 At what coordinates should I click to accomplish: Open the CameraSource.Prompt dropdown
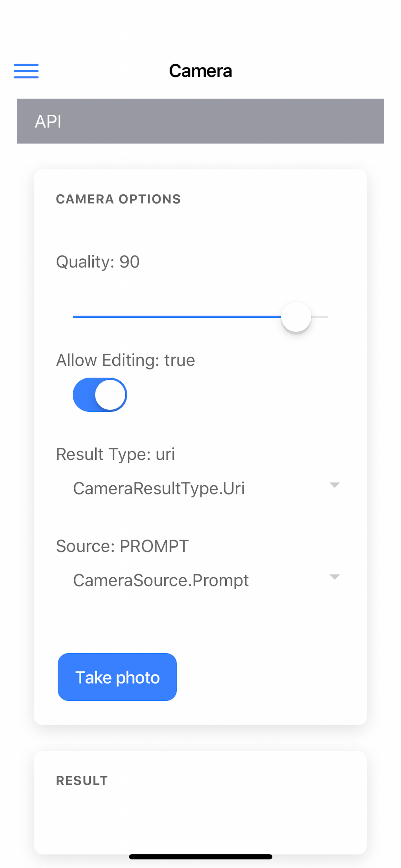point(202,580)
